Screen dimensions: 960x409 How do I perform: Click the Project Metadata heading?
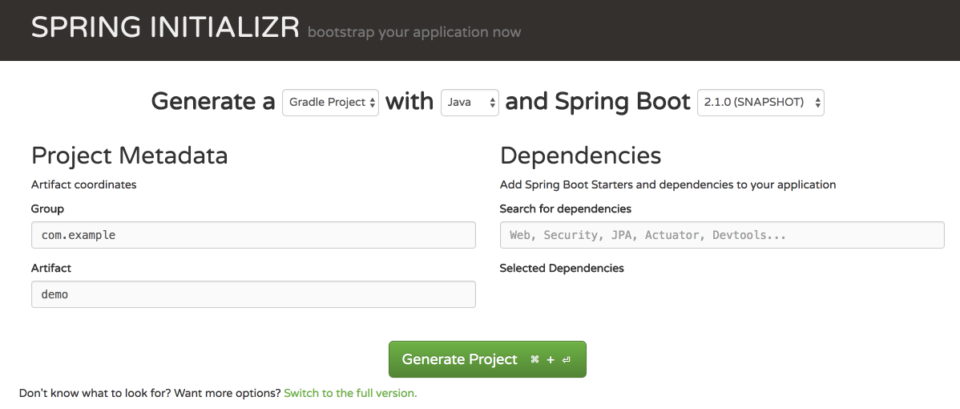(x=129, y=156)
